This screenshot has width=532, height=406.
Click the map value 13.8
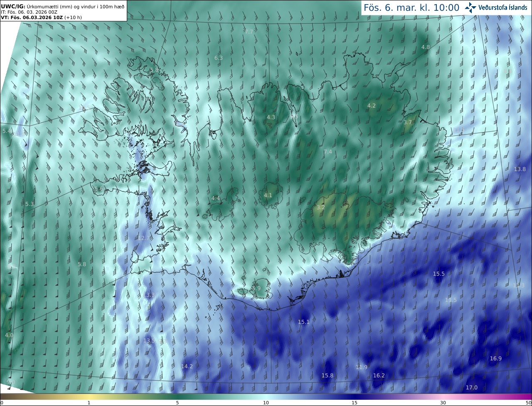point(520,169)
